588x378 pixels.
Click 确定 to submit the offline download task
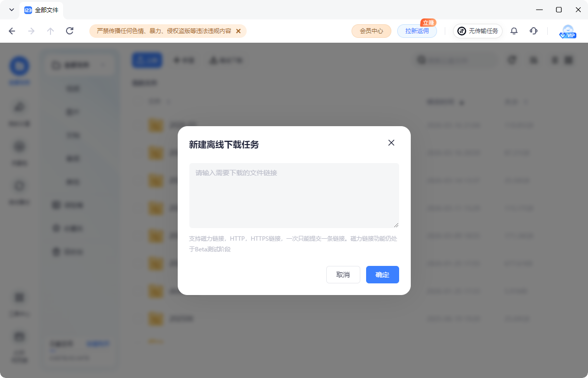click(382, 275)
